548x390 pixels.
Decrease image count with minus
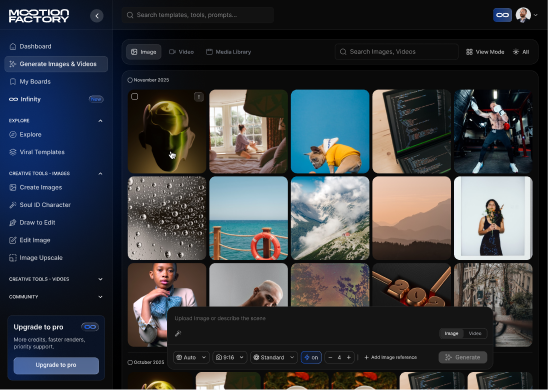pyautogui.click(x=330, y=358)
